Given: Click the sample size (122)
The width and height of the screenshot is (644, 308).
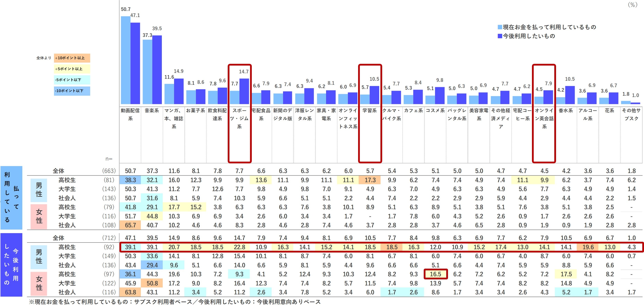Looking at the screenshot, I should pos(109,283).
